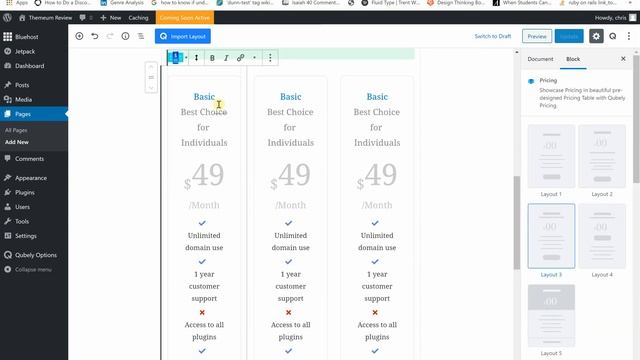Open Pages menu item
Viewport: 640px width, 360px height.
pyautogui.click(x=34, y=114)
